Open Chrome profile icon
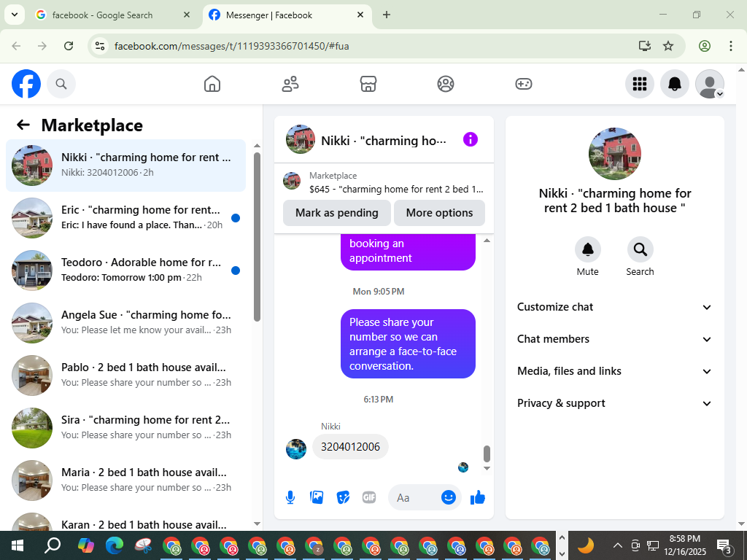The image size is (747, 560). 705,46
